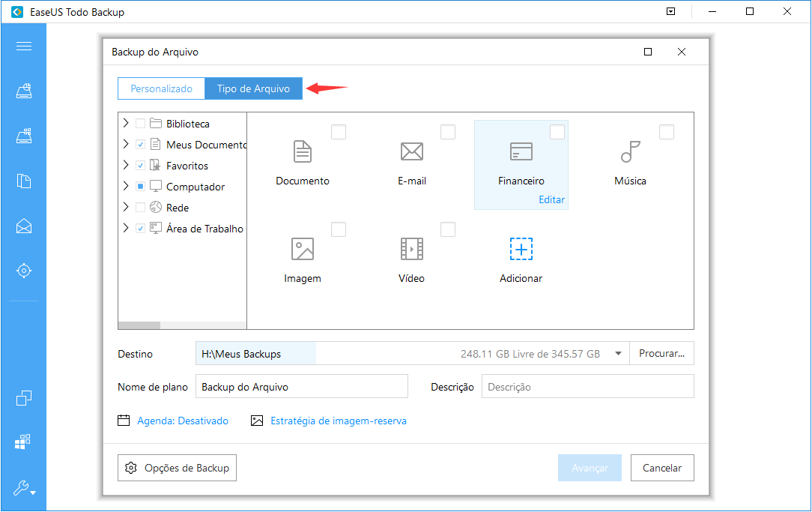Click the Destino path field H:\Meus Backups

(x=412, y=353)
